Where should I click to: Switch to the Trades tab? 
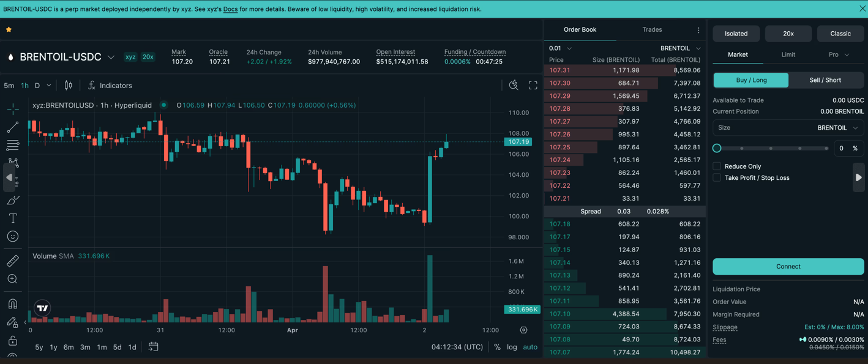[652, 29]
